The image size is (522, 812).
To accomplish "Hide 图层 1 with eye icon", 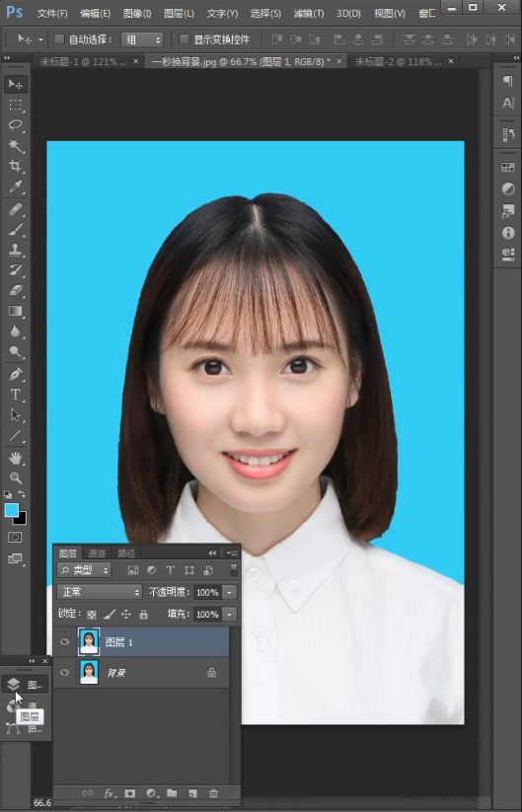I will 65,642.
